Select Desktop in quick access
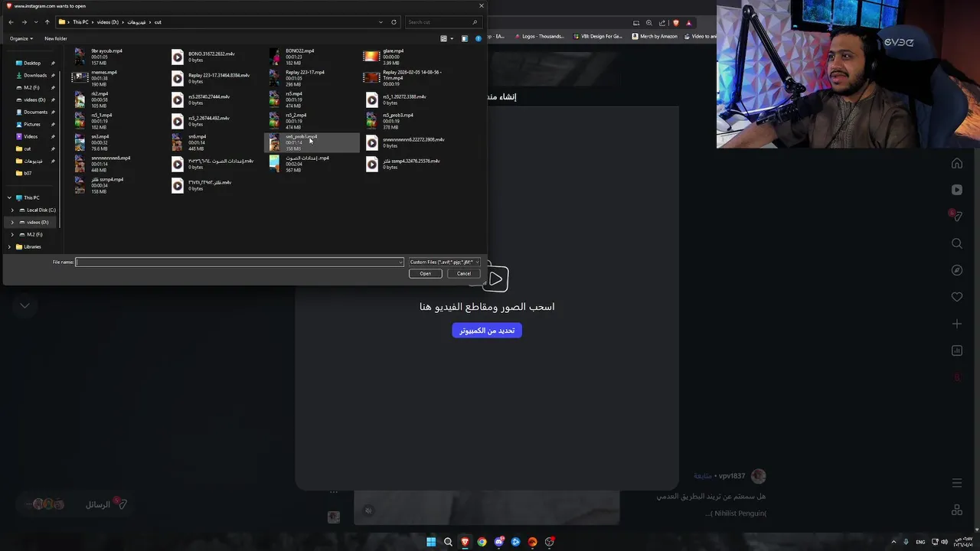 (x=31, y=63)
